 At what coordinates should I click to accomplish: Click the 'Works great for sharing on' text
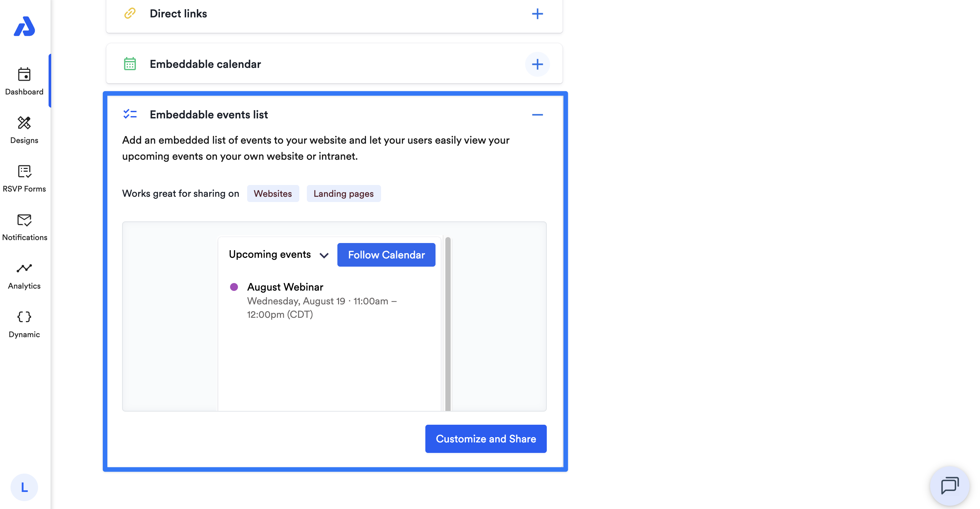pyautogui.click(x=181, y=193)
